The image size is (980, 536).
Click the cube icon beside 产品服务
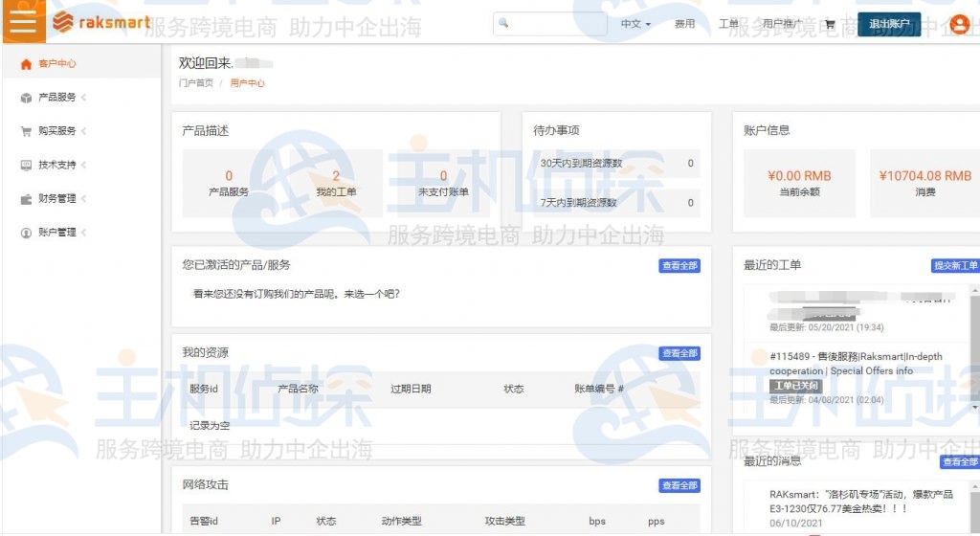click(26, 98)
